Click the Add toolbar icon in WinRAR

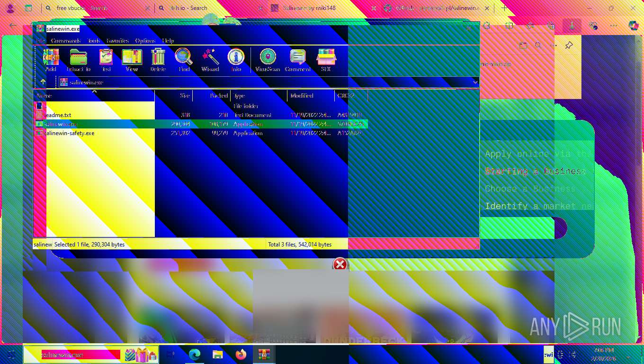point(51,60)
